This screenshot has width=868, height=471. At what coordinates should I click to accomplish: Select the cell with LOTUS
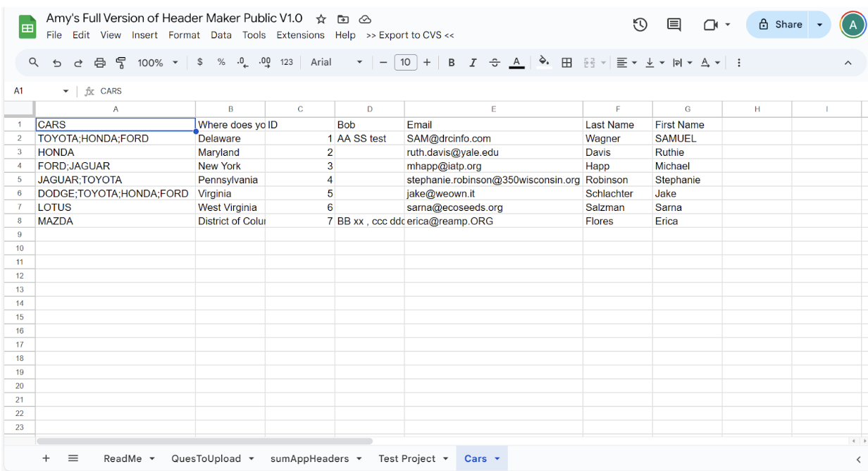click(116, 207)
